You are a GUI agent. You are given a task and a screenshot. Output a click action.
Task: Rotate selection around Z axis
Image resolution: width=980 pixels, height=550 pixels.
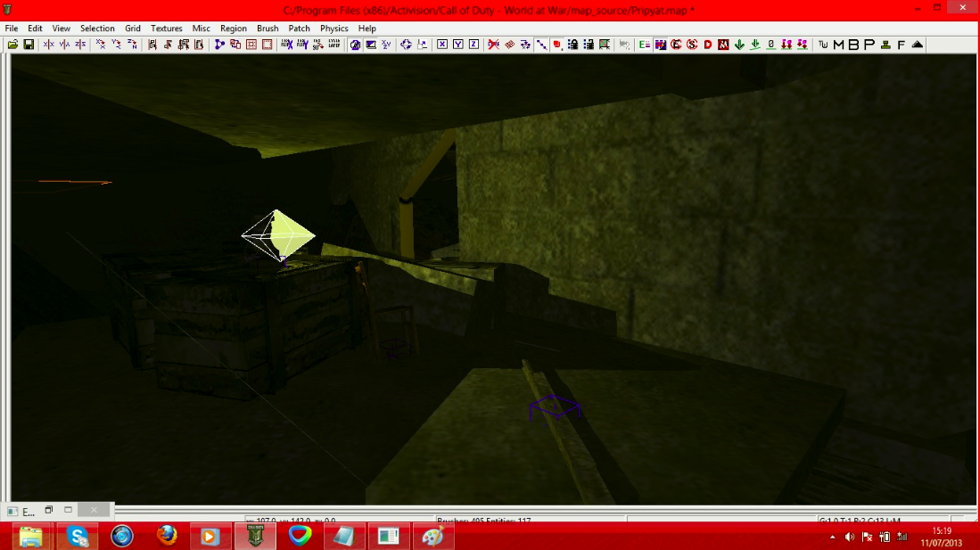tap(133, 45)
